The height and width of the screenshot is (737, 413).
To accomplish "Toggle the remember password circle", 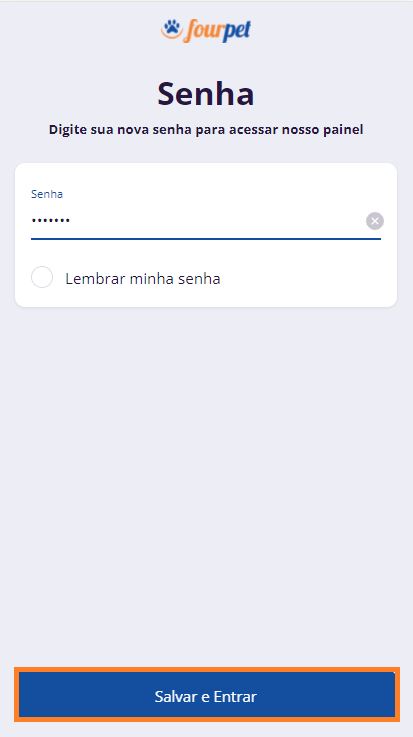I will click(42, 277).
